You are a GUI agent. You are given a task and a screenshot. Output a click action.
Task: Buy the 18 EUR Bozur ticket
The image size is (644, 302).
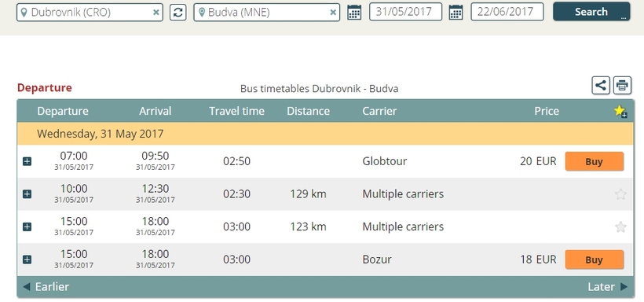coord(595,260)
